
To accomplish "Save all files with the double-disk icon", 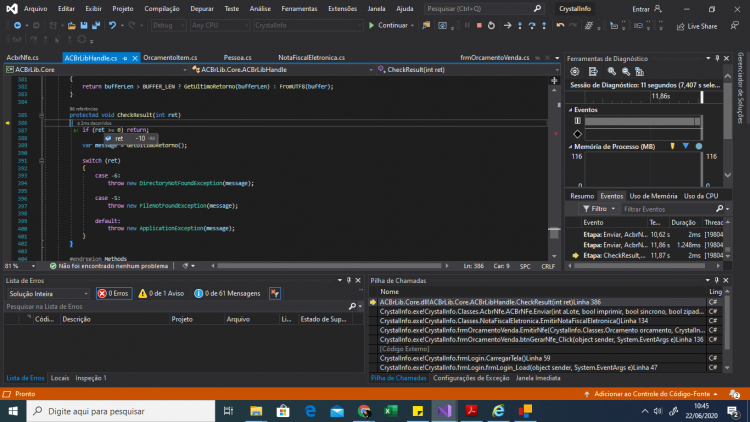I will tap(96, 25).
